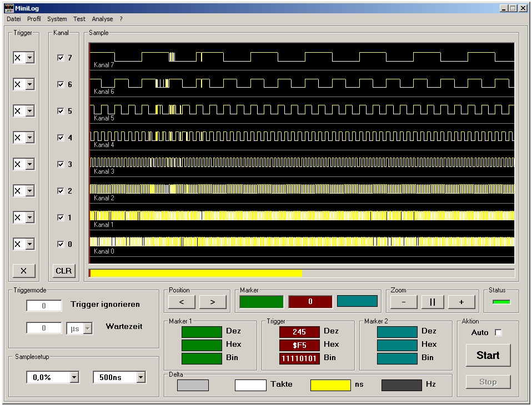The image size is (532, 405).
Task: Click the Trigger Dez value 245
Action: [x=299, y=332]
